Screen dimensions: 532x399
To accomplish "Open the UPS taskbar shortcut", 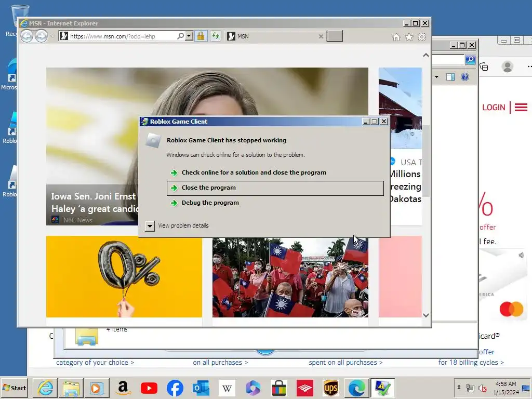I will tap(331, 388).
